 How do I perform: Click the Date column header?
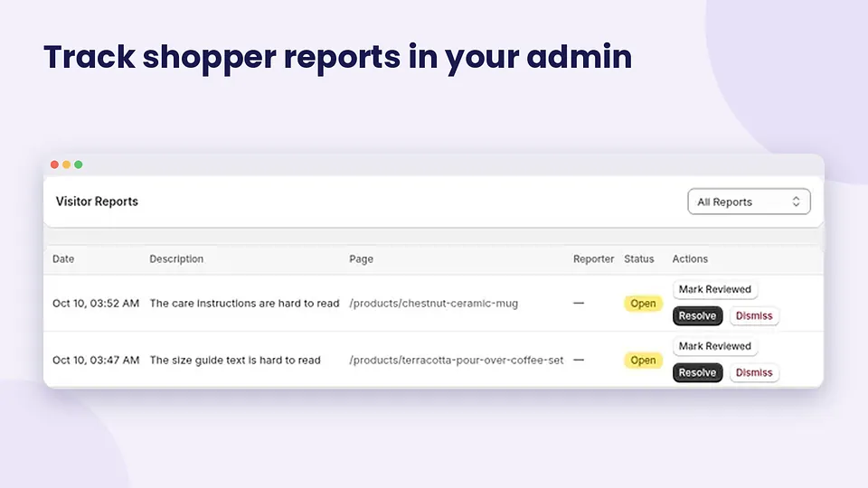[63, 259]
